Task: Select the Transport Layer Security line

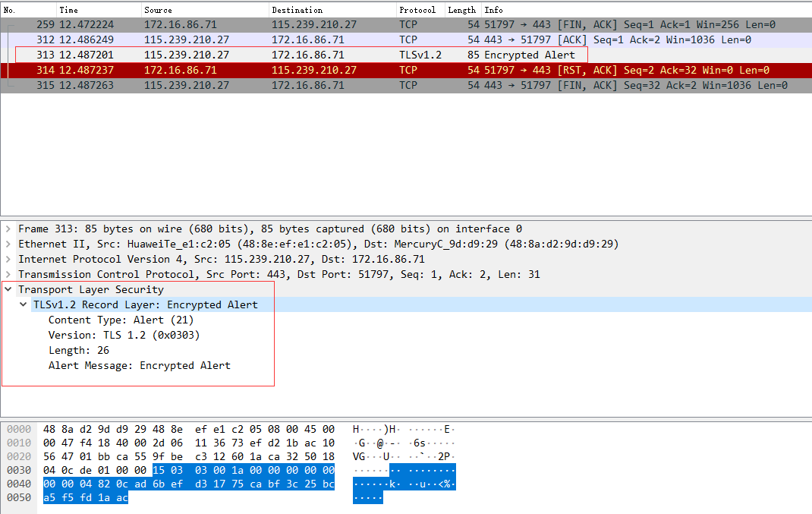Action: 90,289
